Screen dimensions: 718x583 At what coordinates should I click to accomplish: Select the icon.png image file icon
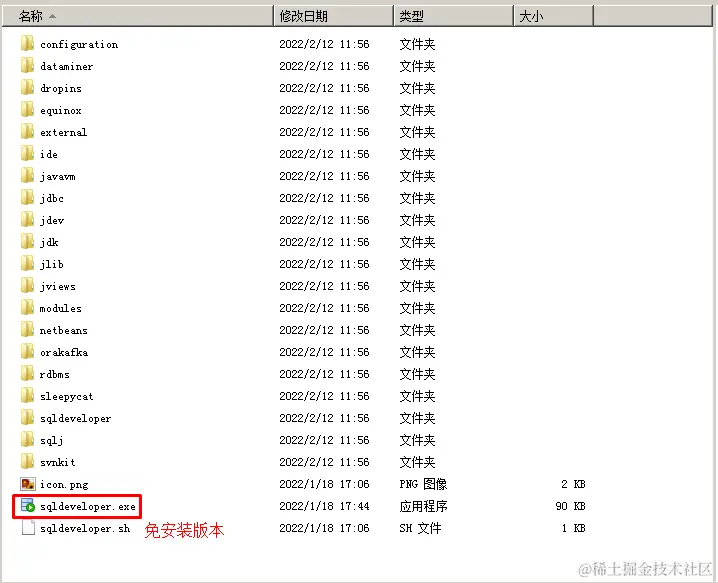(x=27, y=484)
